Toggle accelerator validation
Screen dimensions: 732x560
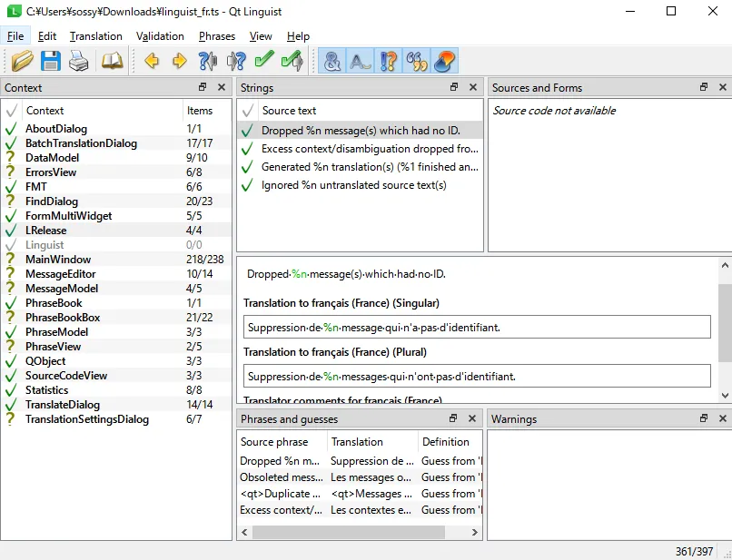click(x=332, y=60)
